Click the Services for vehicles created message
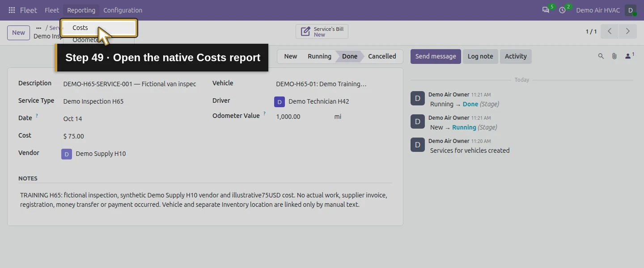Viewport: 644px width, 268px height. (x=470, y=151)
